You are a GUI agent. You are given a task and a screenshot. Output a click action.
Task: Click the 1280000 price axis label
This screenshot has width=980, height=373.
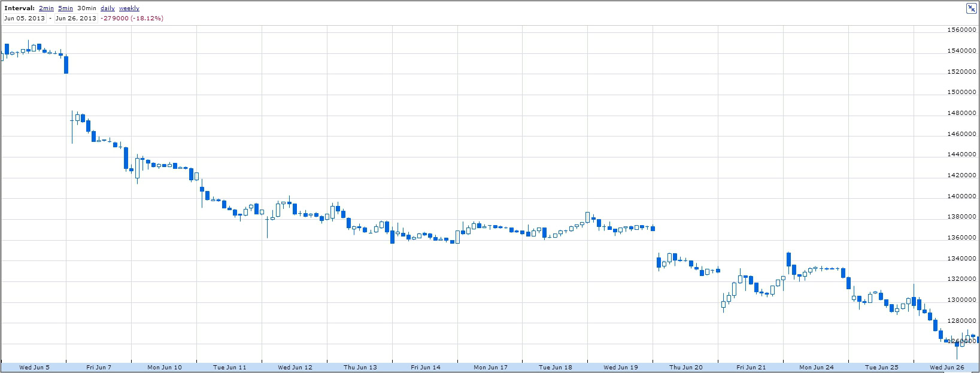pyautogui.click(x=963, y=321)
